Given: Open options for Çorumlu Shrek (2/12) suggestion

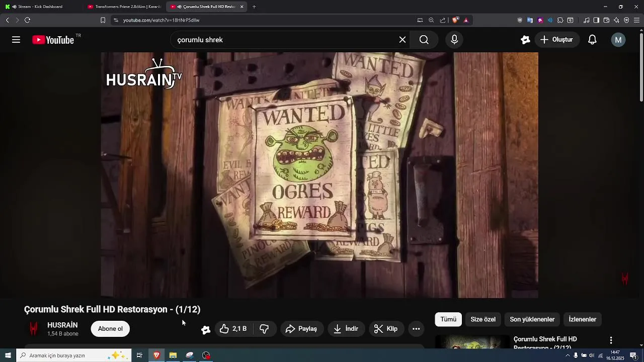Looking at the screenshot, I should coord(611,340).
